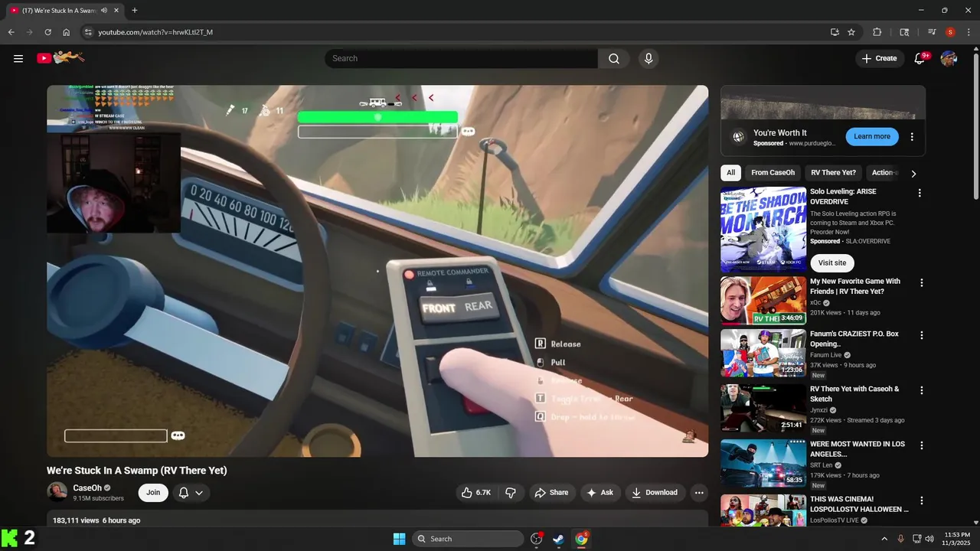Open Steam from the taskbar
This screenshot has width=980, height=551.
click(x=559, y=539)
